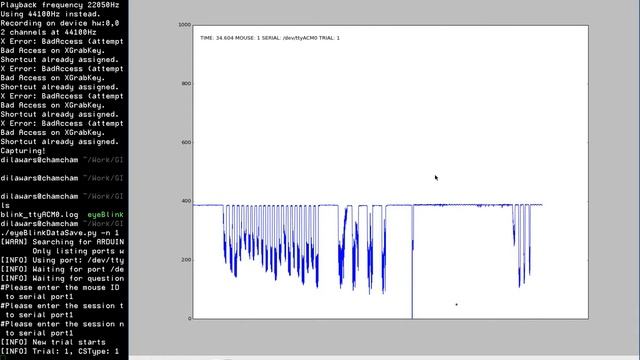Image resolution: width=640 pixels, height=360 pixels.
Task: Click the '[INFO] Trial: 1, CSType: 1' line
Action: point(60,351)
